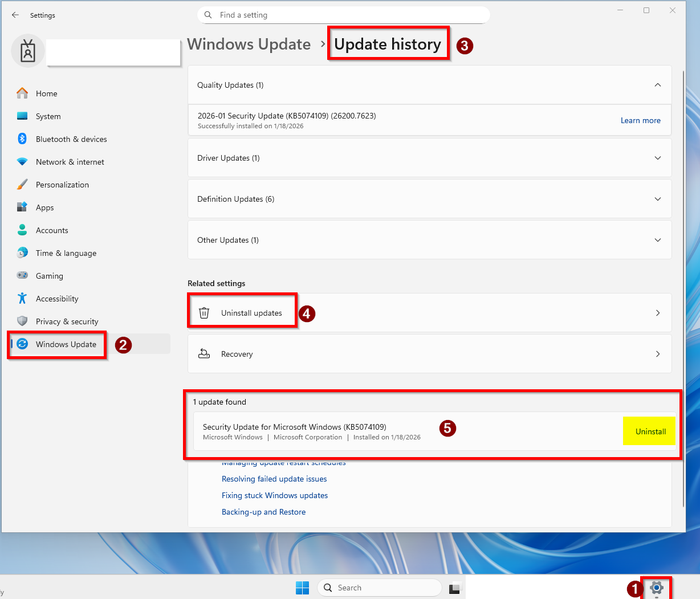
Task: Click the Privacy & security shield icon
Action: click(22, 321)
